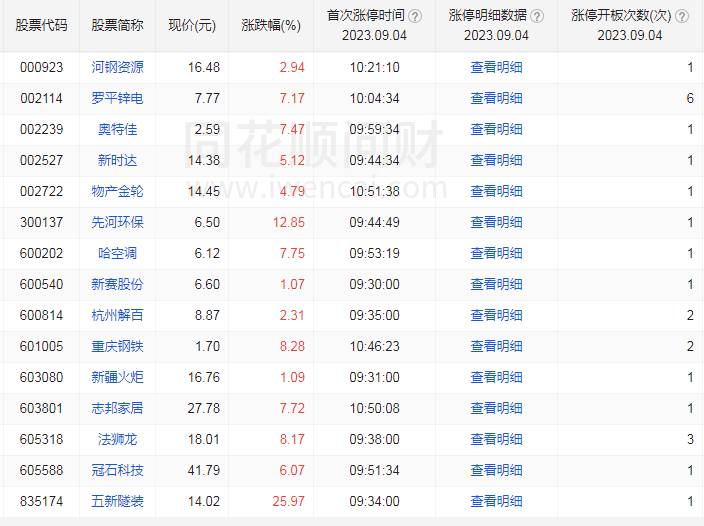704x526 pixels.
Task: Open stock 物产金轮
Action: click(118, 191)
